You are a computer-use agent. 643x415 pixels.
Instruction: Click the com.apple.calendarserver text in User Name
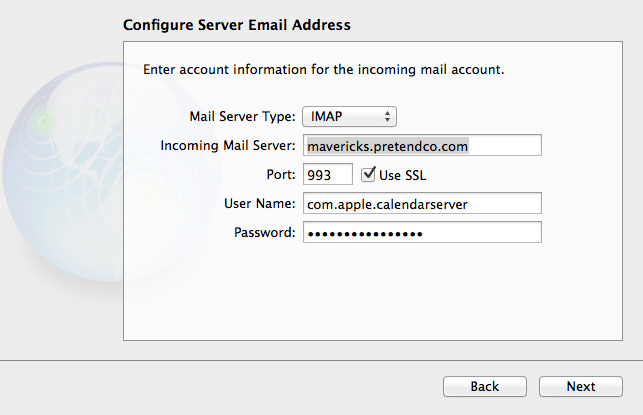(x=387, y=205)
